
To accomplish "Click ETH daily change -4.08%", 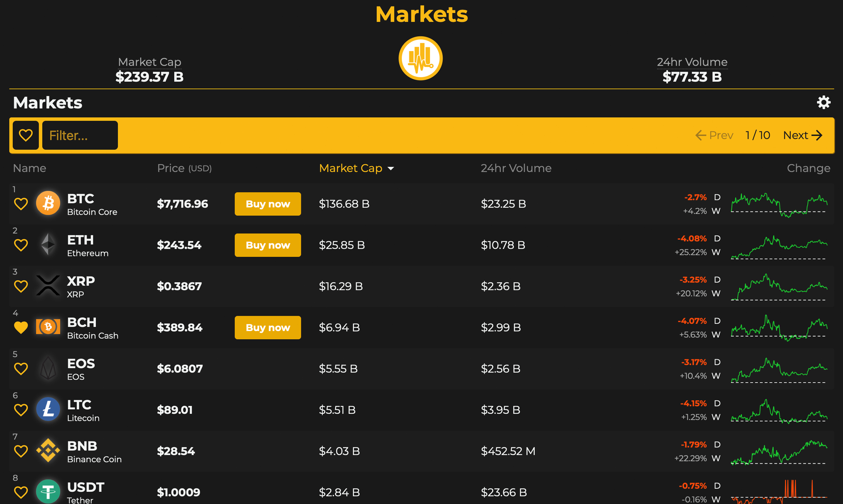I will [x=692, y=238].
